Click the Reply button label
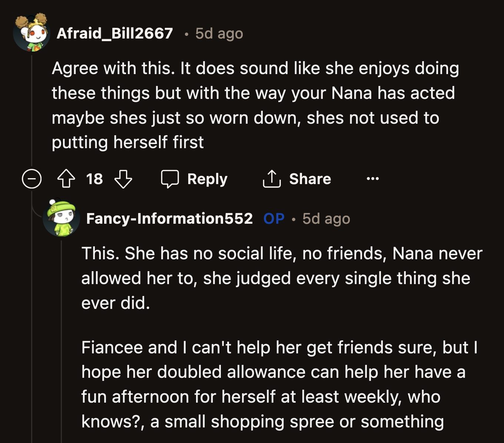This screenshot has width=504, height=443. [x=207, y=179]
